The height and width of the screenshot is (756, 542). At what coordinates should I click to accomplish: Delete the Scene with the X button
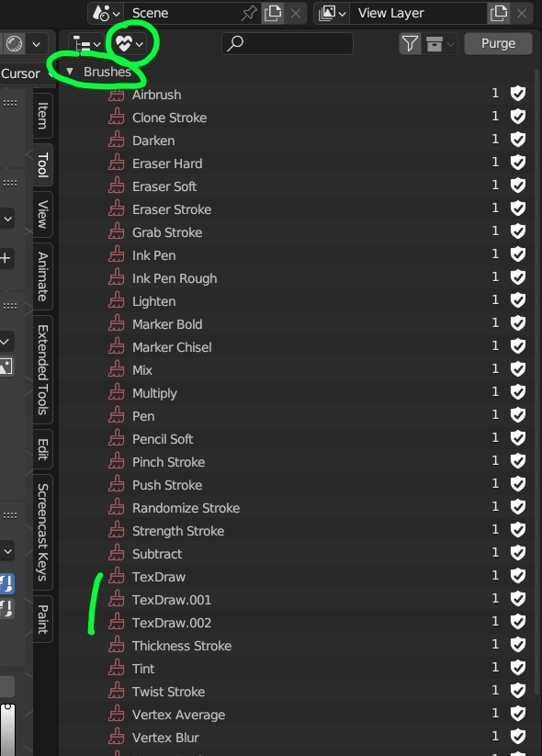click(x=296, y=13)
